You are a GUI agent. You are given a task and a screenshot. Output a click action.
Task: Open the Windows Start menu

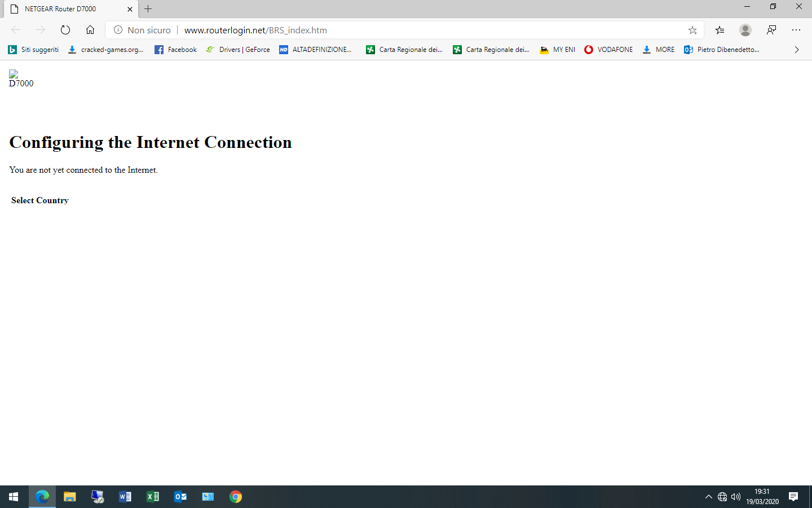[14, 497]
